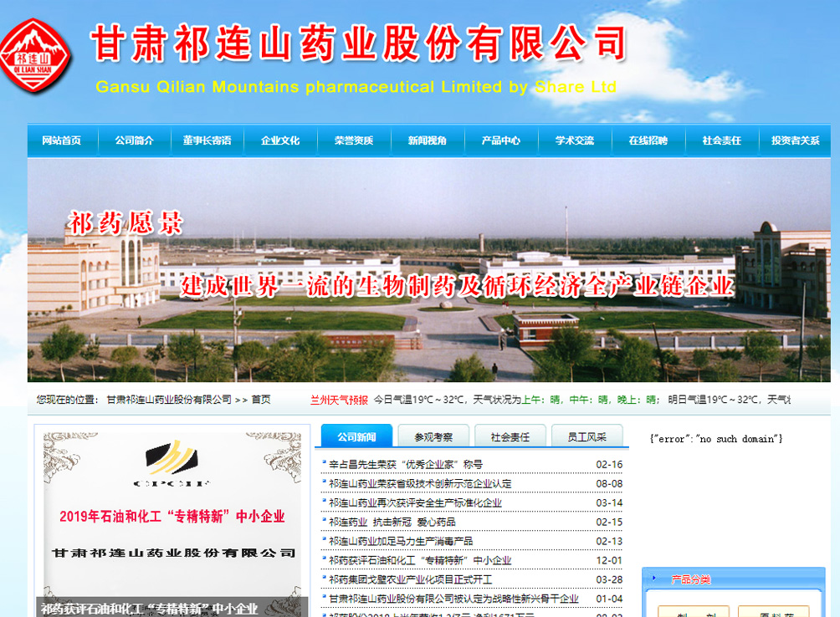The height and width of the screenshot is (617, 840).
Task: Open 投资者关系 menu item
Action: coord(795,140)
